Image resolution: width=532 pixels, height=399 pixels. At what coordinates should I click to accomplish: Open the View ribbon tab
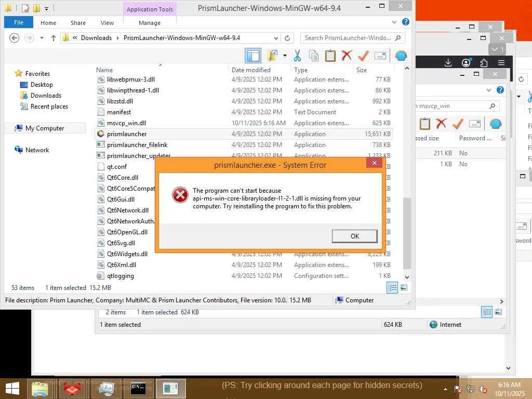107,23
